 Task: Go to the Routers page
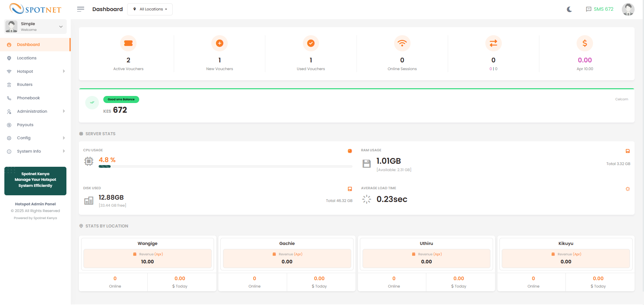pyautogui.click(x=25, y=85)
